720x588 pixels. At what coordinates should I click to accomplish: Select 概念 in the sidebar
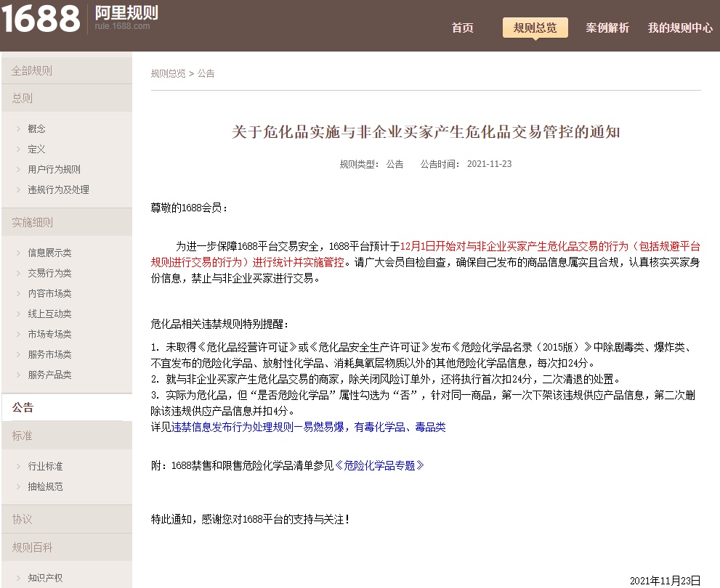(x=37, y=129)
